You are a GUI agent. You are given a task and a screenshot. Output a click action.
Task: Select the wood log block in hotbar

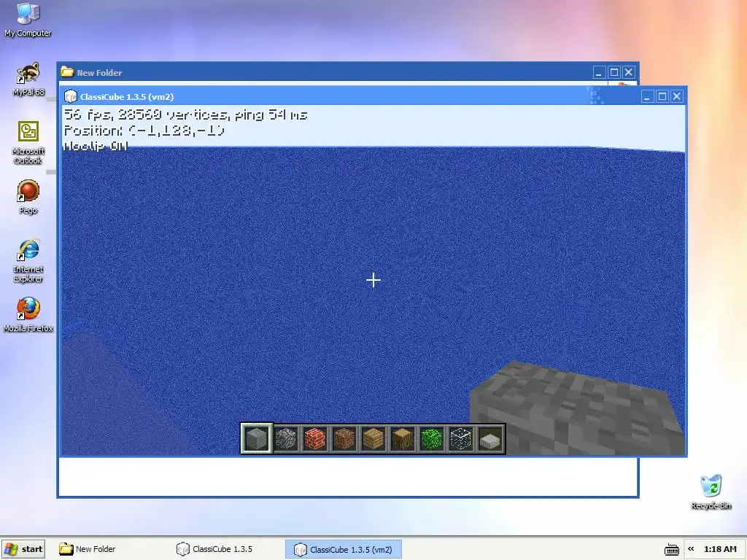pyautogui.click(x=403, y=438)
